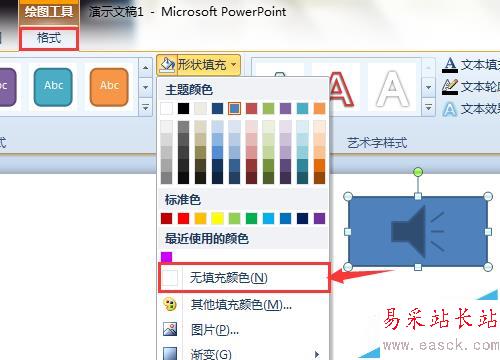Click the top-left corner handle of shape
The image size is (500, 360).
348,196
